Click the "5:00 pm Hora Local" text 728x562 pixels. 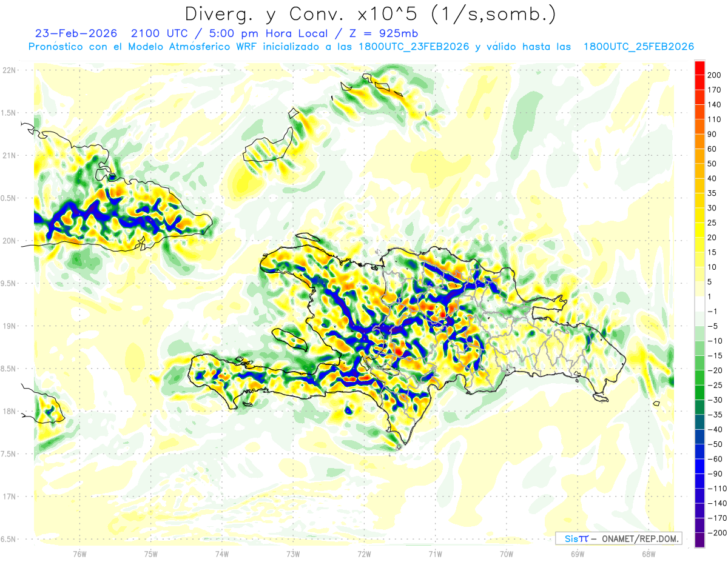coord(268,33)
